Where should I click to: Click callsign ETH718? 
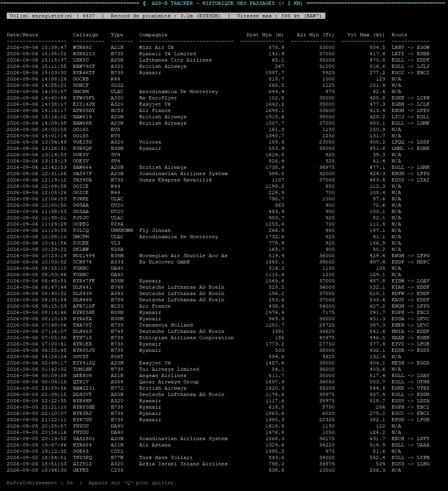click(x=82, y=338)
